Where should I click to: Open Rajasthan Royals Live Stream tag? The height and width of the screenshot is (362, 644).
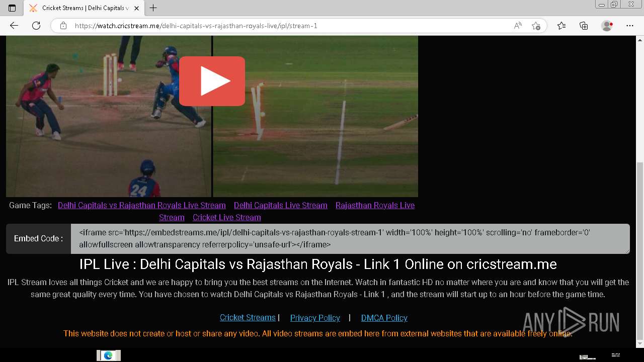[287, 211]
